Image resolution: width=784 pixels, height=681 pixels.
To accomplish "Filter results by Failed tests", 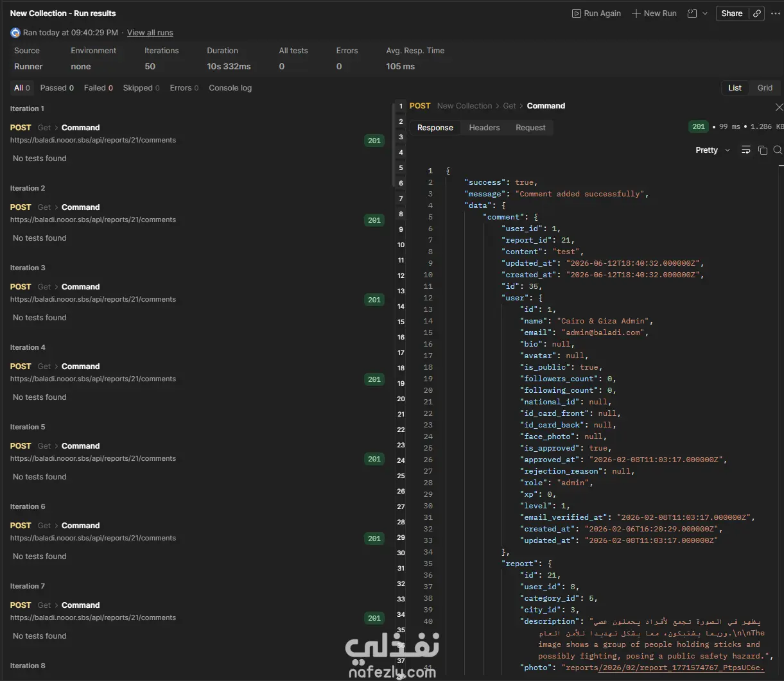I will pos(99,88).
